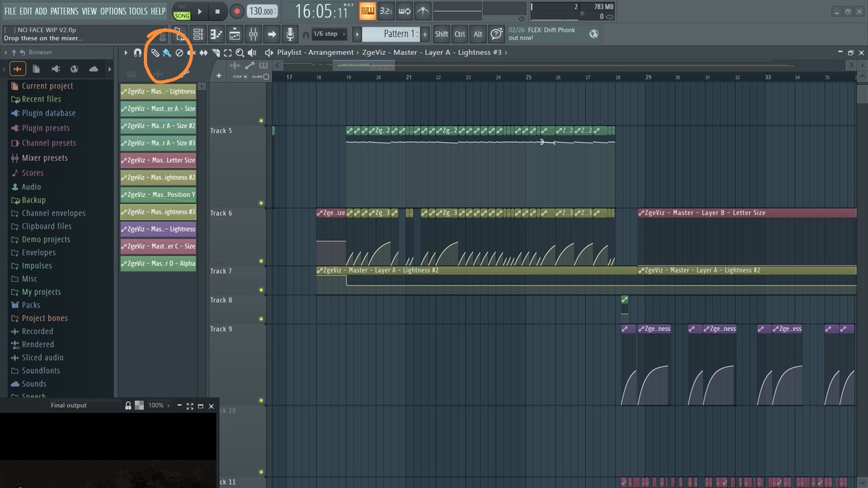This screenshot has width=868, height=488.
Task: Open the OPTIONS menu
Action: [x=113, y=12]
